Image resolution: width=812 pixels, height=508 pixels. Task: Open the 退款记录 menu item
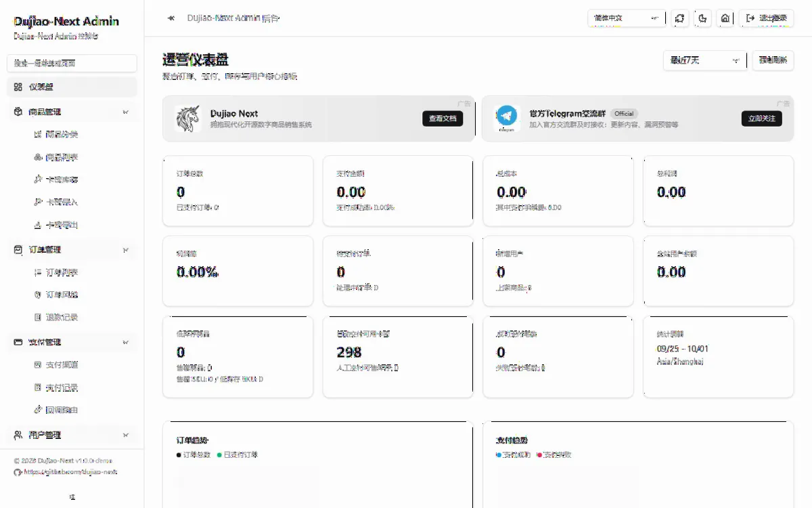[78, 317]
